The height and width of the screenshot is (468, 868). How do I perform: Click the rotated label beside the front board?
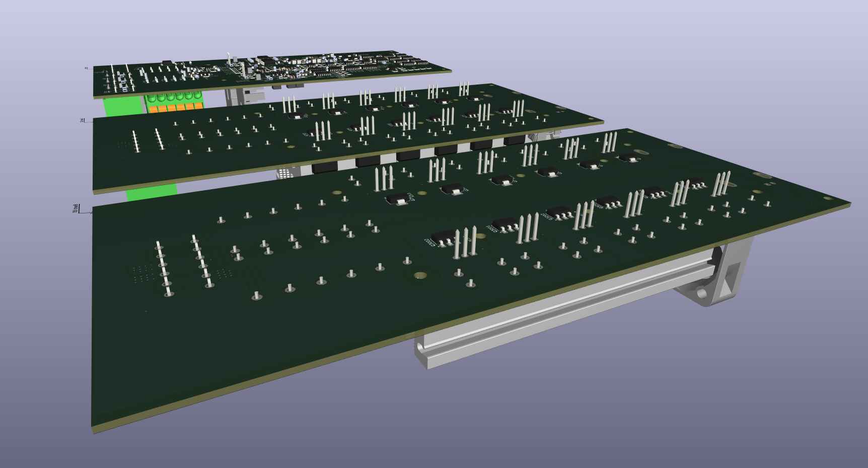click(x=76, y=208)
